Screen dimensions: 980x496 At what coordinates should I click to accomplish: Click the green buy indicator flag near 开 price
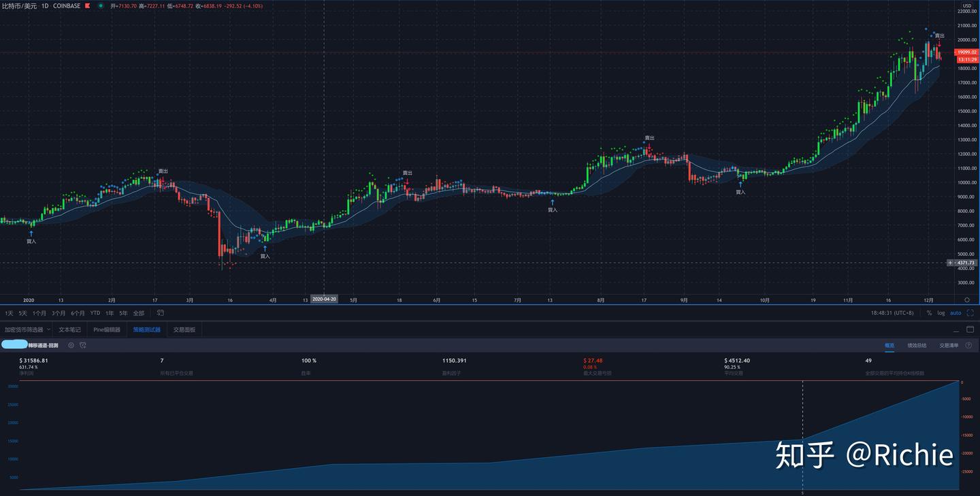pos(101,5)
